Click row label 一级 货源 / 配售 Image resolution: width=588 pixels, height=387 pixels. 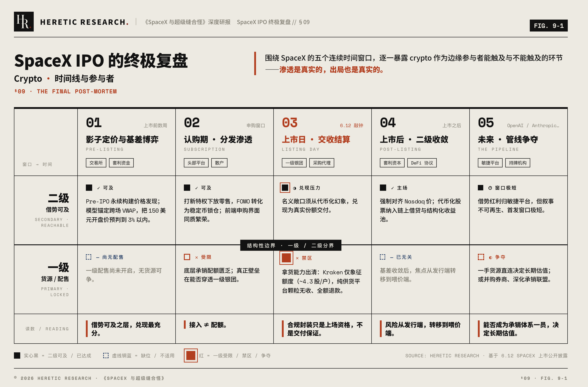click(x=55, y=272)
